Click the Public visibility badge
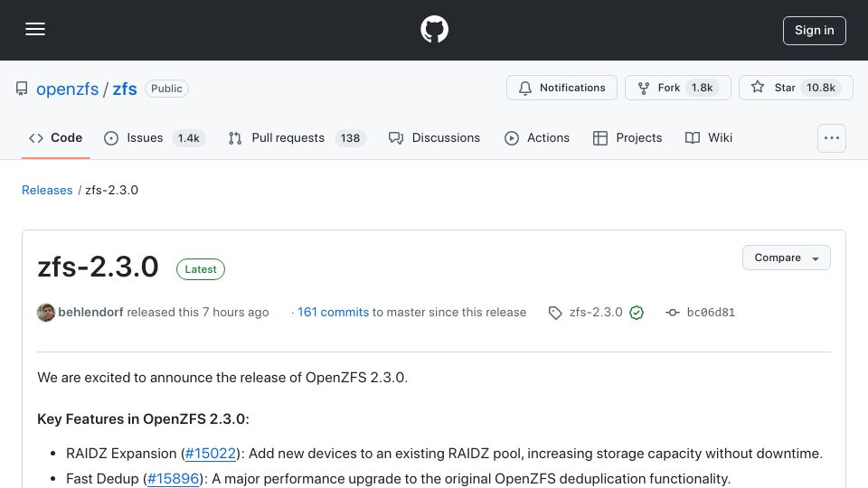Image resolution: width=868 pixels, height=488 pixels. point(166,89)
